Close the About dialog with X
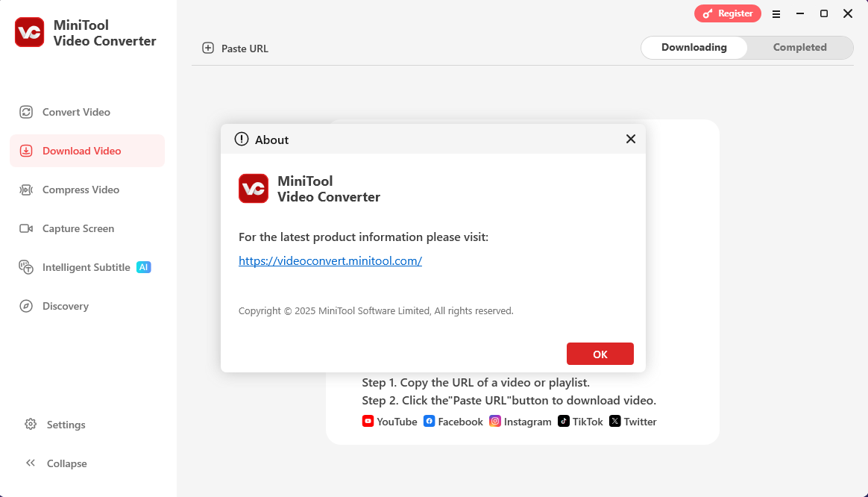 [631, 139]
